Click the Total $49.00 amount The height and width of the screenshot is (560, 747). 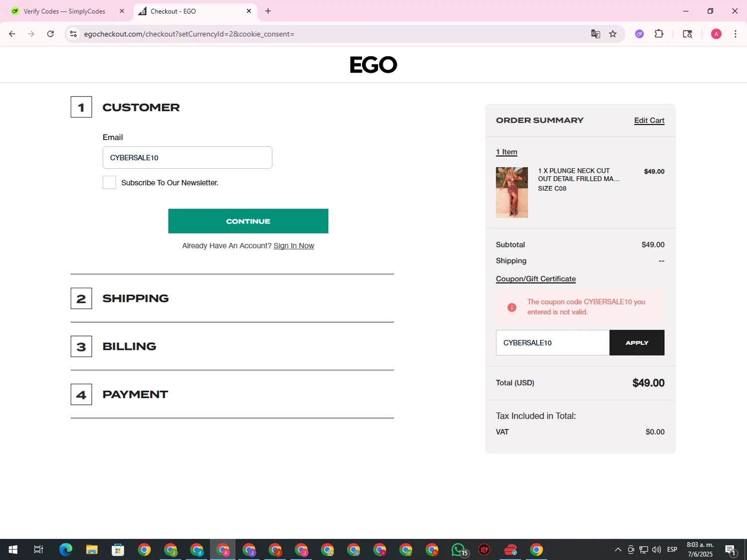(x=648, y=383)
